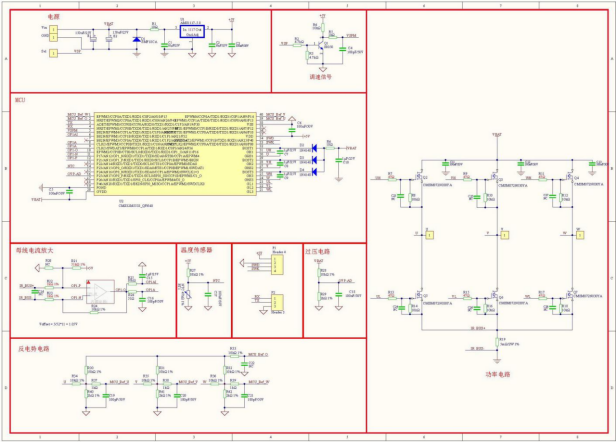This screenshot has width=616, height=442.
Task: Click the large yellow MCU chip block
Action: pos(175,154)
